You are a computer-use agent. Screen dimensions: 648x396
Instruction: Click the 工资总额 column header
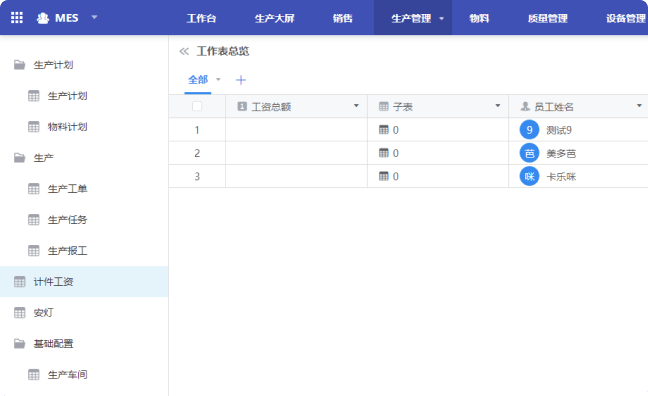[x=296, y=107]
